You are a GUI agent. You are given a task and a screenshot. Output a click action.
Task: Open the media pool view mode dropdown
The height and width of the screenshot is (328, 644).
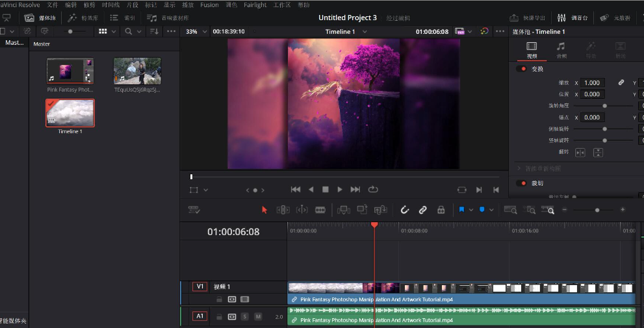coord(114,31)
